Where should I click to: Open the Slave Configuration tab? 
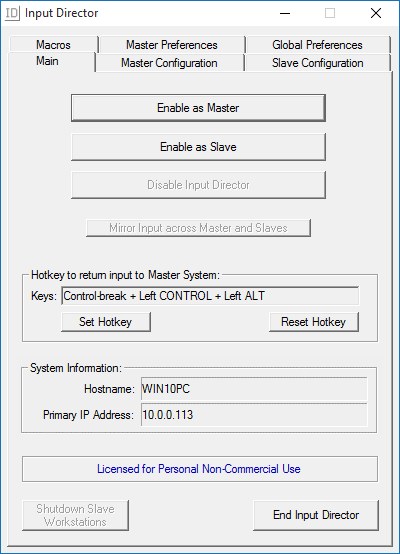coord(318,63)
